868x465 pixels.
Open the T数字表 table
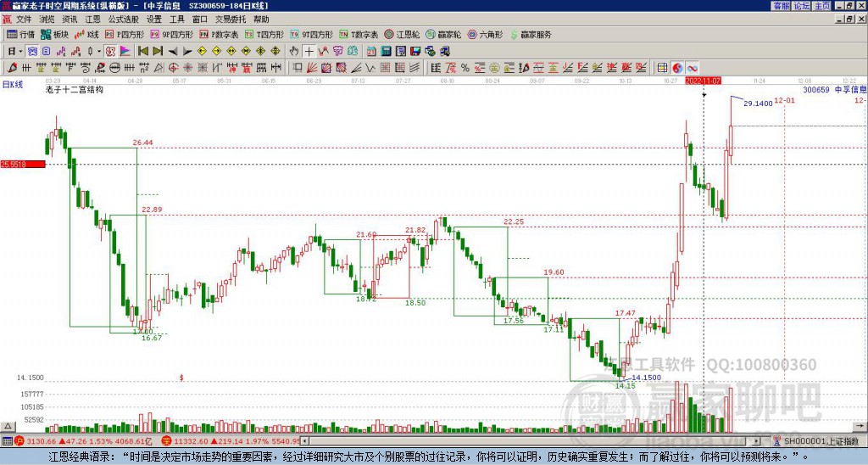coord(359,34)
